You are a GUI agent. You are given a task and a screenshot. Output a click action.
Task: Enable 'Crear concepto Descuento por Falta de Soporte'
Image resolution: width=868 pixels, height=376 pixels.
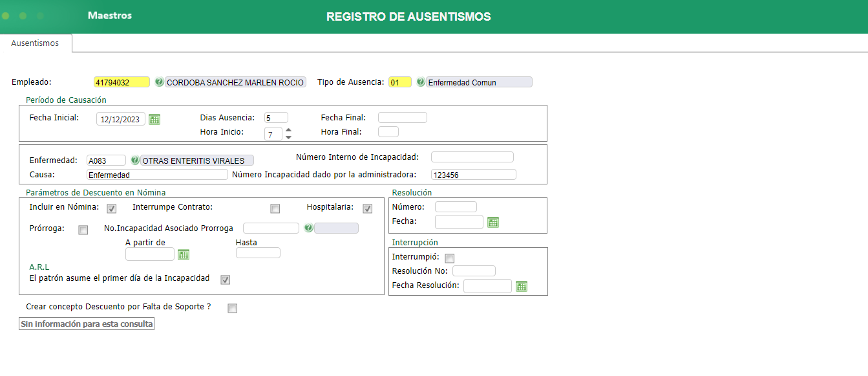[232, 308]
